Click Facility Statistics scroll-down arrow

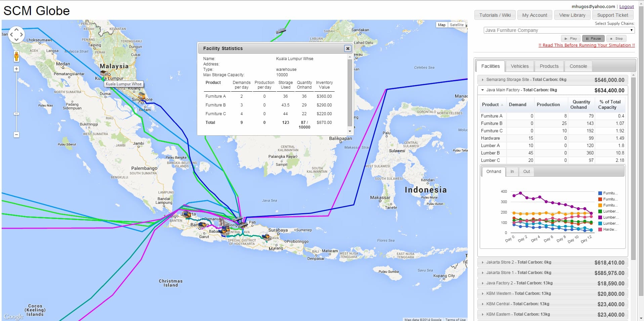pyautogui.click(x=350, y=131)
